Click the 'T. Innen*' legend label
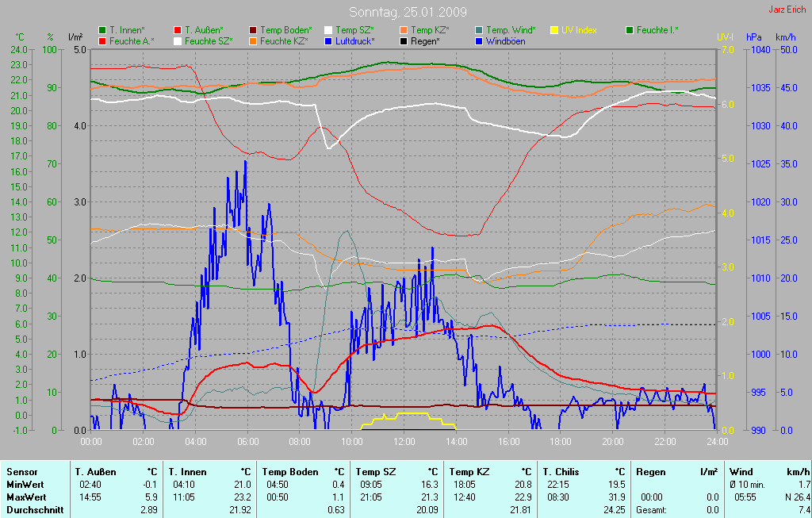Image resolution: width=812 pixels, height=518 pixels. (128, 31)
